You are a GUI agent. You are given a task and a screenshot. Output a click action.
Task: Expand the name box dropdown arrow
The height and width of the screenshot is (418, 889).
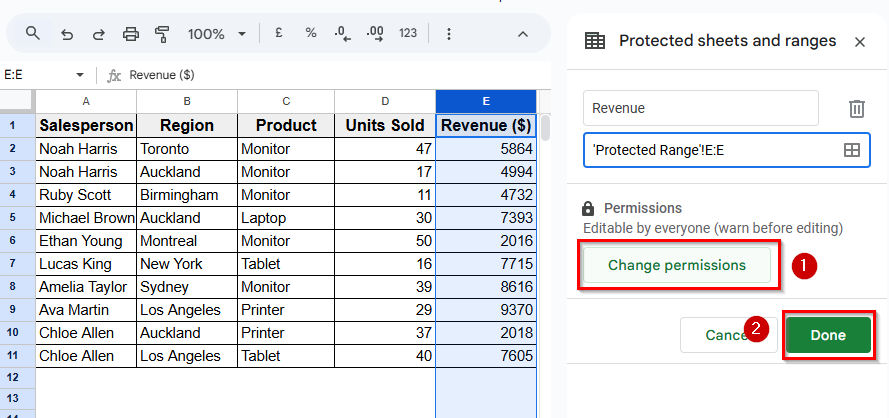[x=80, y=75]
